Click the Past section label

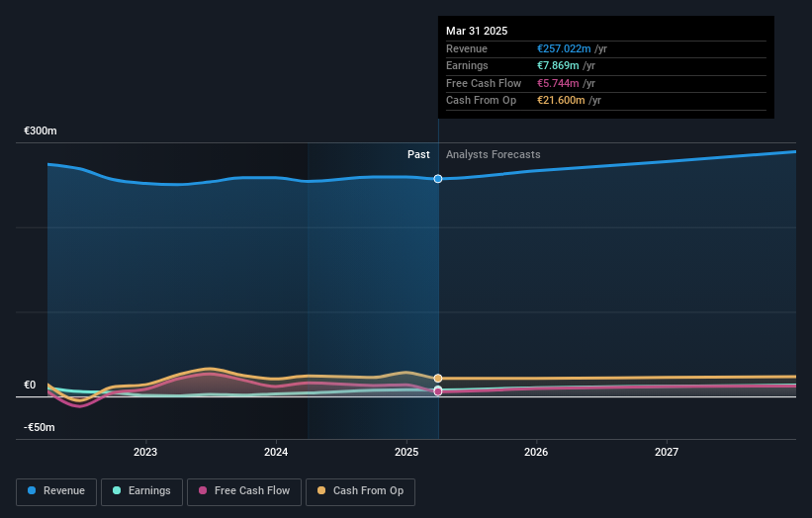click(x=418, y=155)
